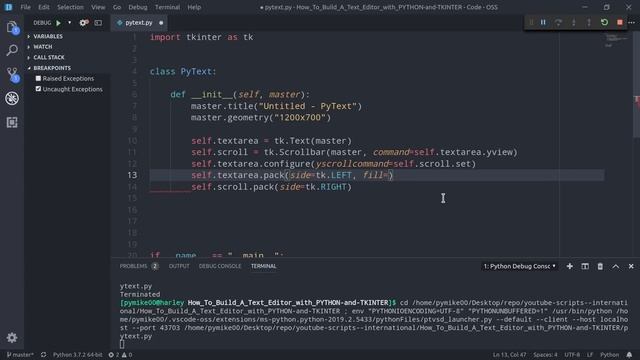Viewport: 640px width, 360px height.
Task: Open the View menu
Action: coord(98,7)
